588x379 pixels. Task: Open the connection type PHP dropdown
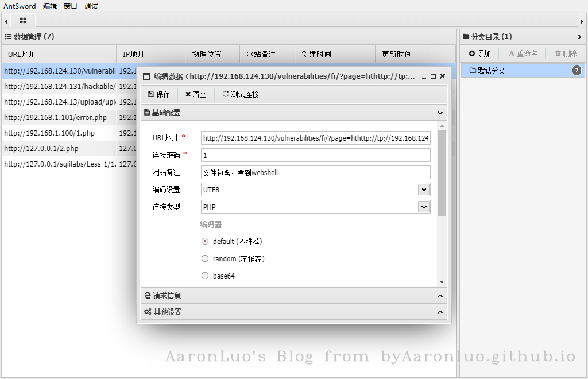click(424, 207)
